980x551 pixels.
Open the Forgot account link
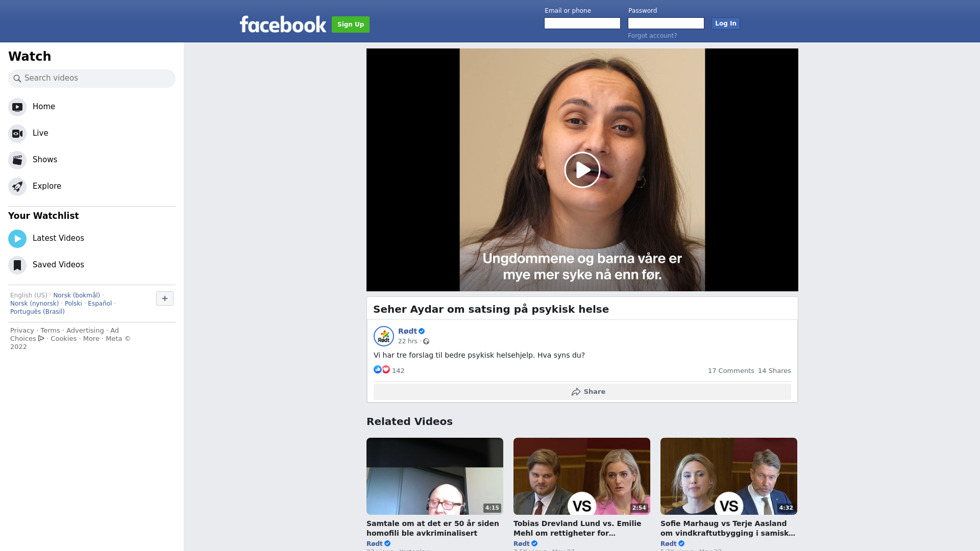[652, 36]
